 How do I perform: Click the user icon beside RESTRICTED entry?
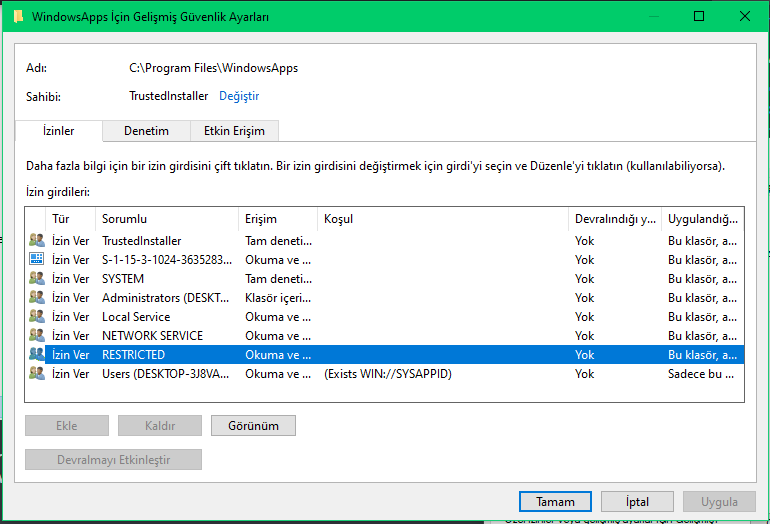pyautogui.click(x=36, y=354)
